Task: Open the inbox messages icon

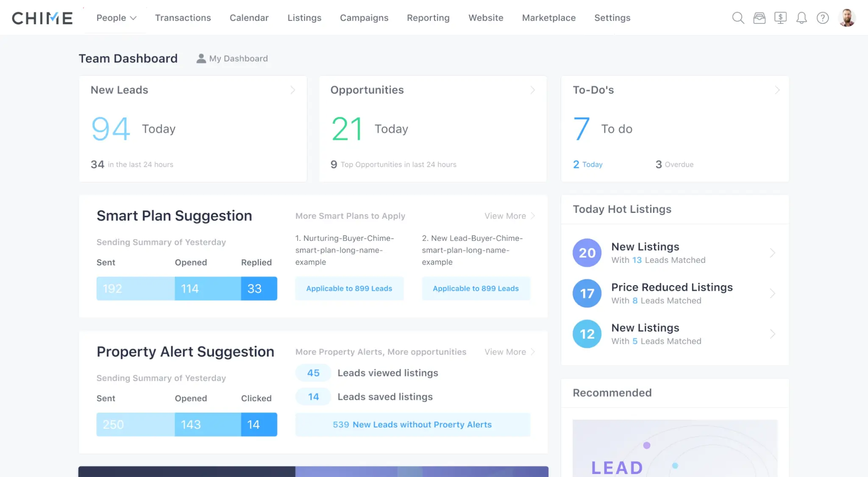Action: [x=759, y=18]
